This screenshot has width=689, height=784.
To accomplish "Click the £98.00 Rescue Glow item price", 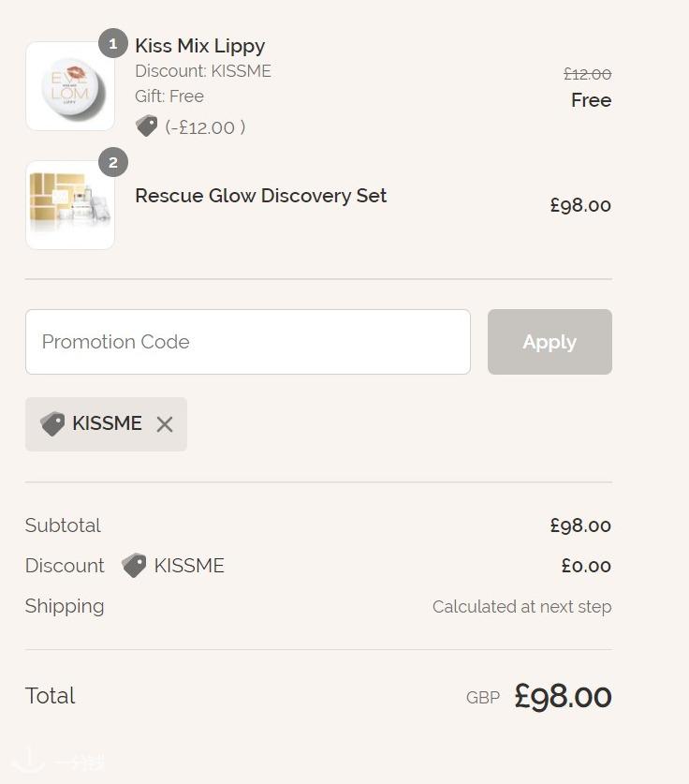I will click(580, 205).
